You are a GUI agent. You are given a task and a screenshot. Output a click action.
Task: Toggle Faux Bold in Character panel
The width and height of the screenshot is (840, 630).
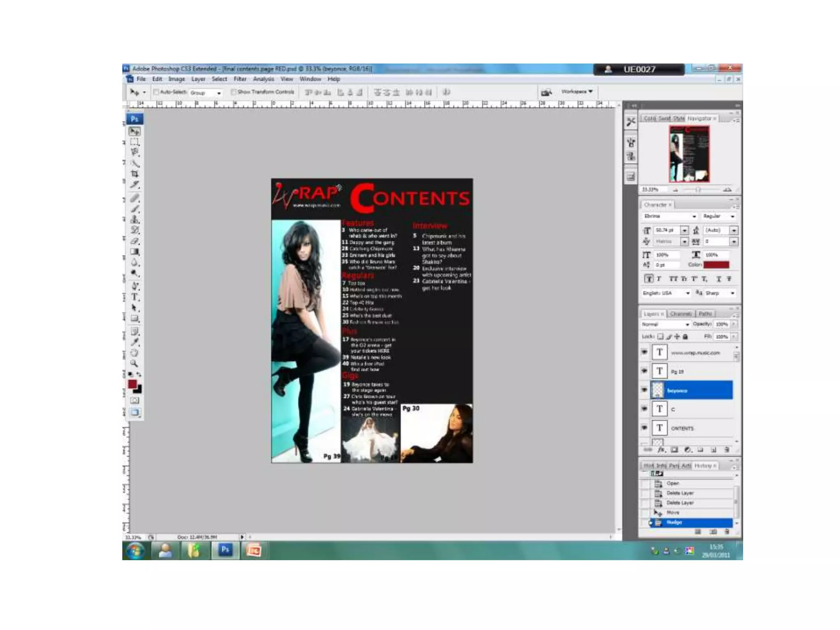pos(648,279)
